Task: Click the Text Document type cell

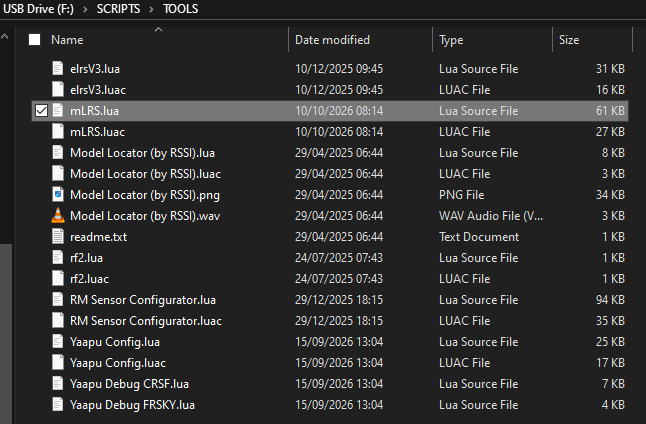Action: pos(479,237)
